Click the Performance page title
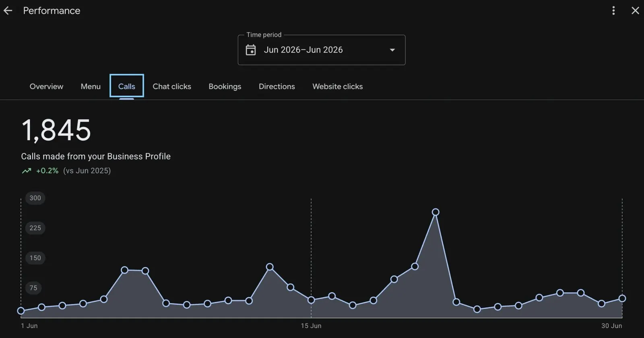 point(52,11)
